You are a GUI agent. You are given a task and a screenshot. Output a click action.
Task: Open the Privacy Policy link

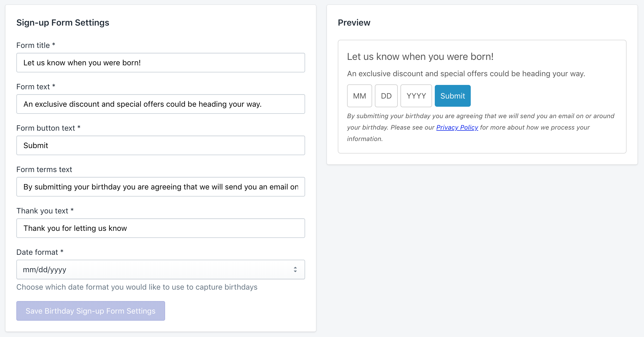457,127
